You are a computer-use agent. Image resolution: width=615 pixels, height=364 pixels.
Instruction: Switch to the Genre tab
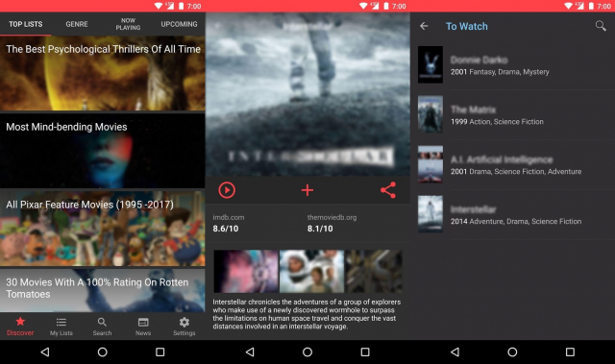pos(77,24)
